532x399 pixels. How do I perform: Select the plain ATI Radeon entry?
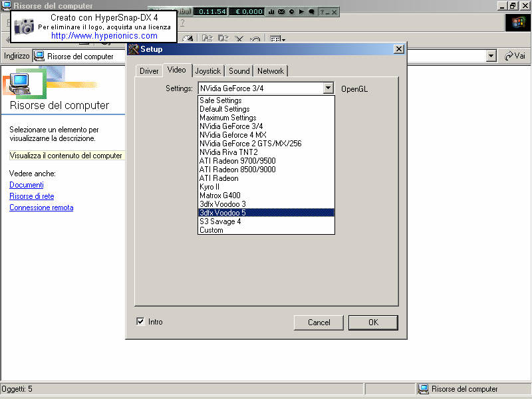tap(266, 178)
